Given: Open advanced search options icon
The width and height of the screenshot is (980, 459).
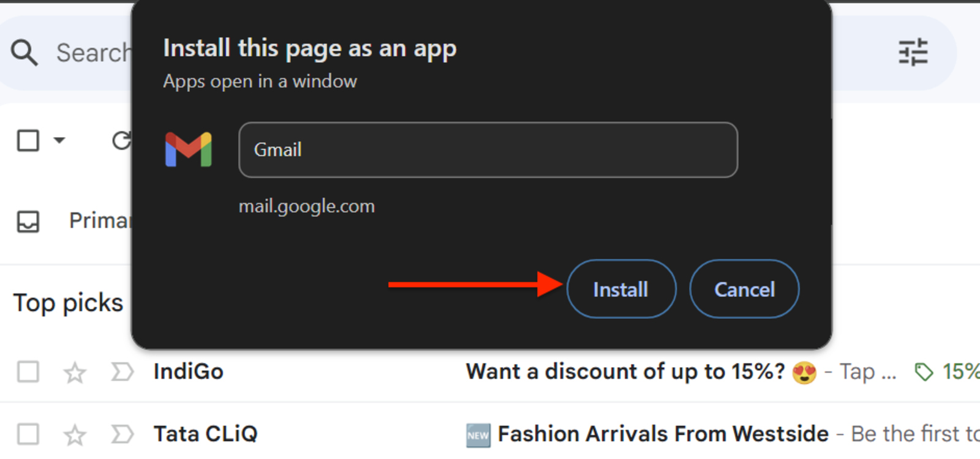Looking at the screenshot, I should pos(914,53).
